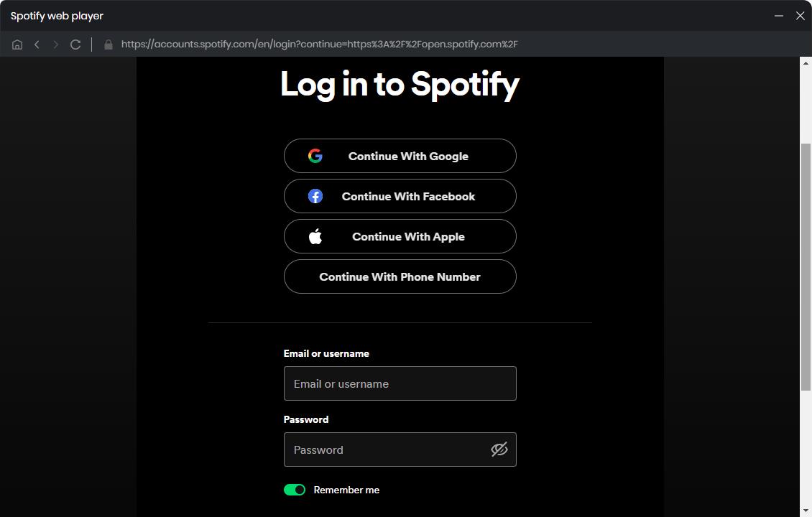
Task: Click the "Email or username" field label
Action: point(326,353)
